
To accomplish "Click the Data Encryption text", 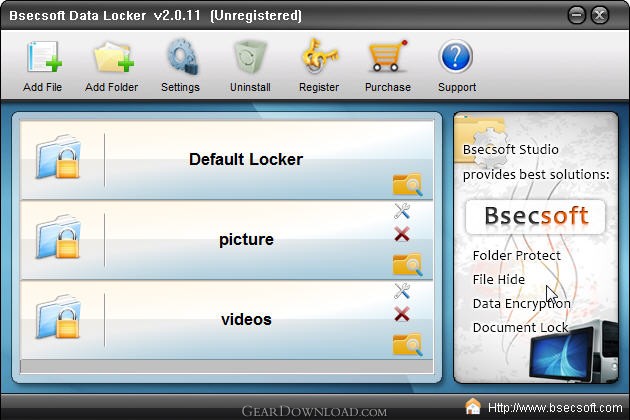I will pyautogui.click(x=522, y=303).
